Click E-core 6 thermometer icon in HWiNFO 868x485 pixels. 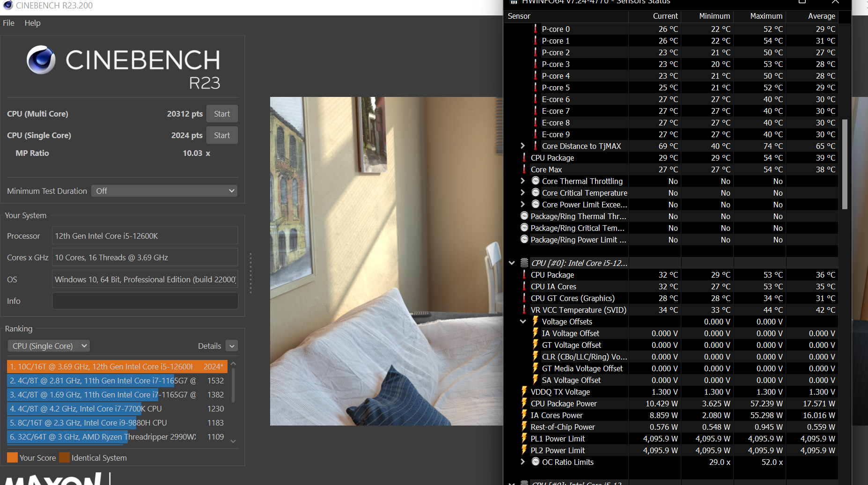tap(536, 99)
